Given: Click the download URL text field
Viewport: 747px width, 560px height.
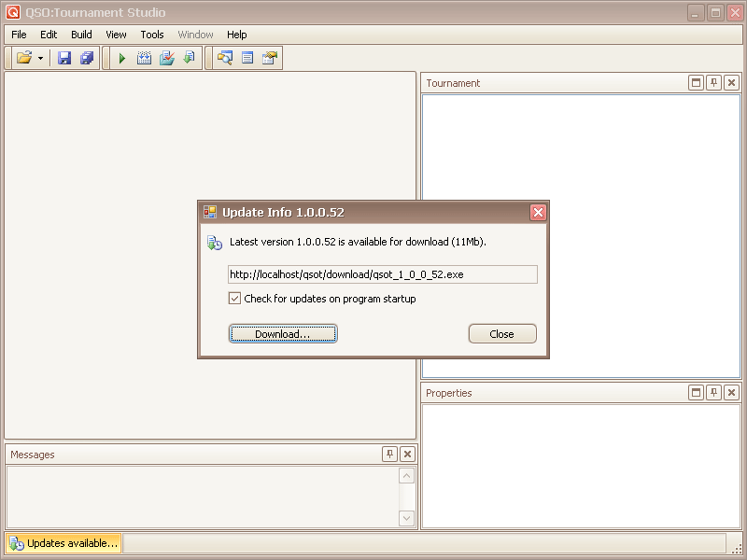Looking at the screenshot, I should pyautogui.click(x=382, y=274).
